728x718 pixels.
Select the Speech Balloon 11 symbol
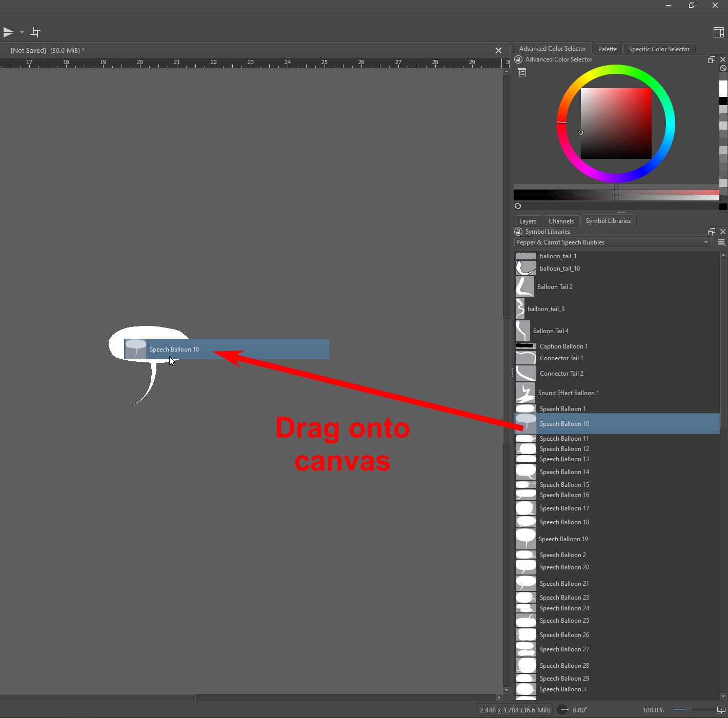coord(617,439)
